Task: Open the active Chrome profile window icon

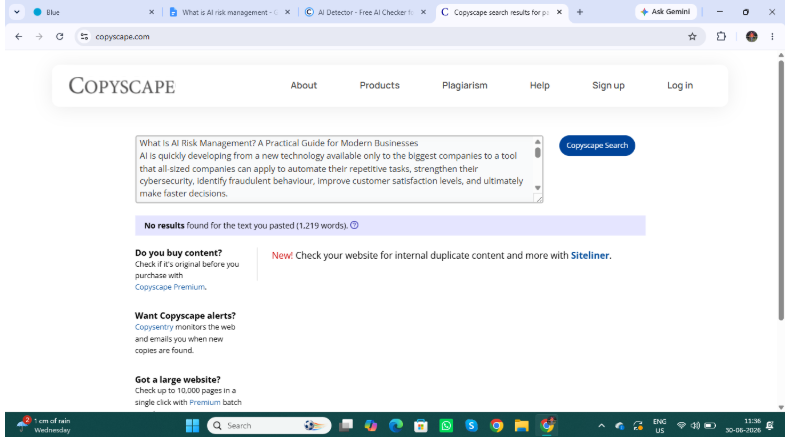Action: coord(547,425)
